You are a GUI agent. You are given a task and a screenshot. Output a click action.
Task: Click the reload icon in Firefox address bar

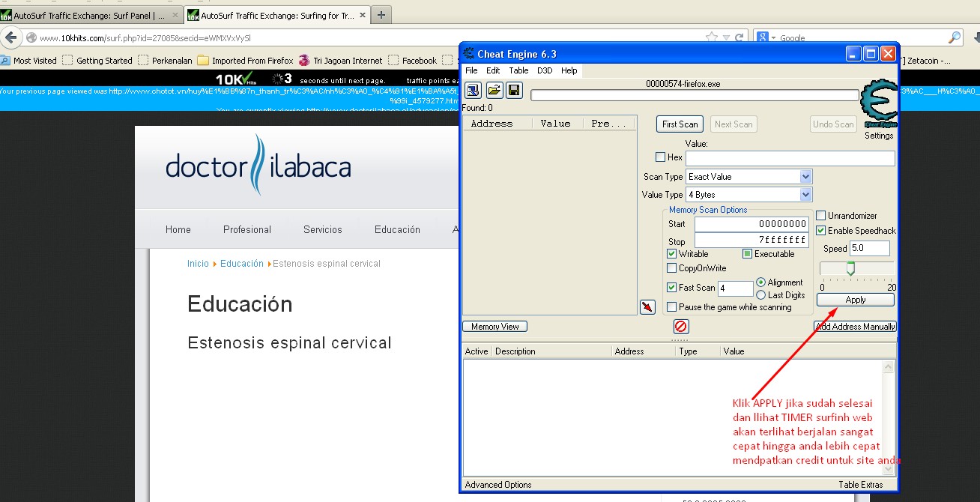(x=739, y=37)
